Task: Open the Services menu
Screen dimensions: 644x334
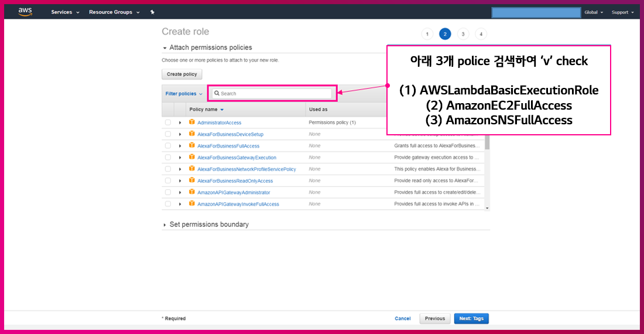Action: coord(64,12)
